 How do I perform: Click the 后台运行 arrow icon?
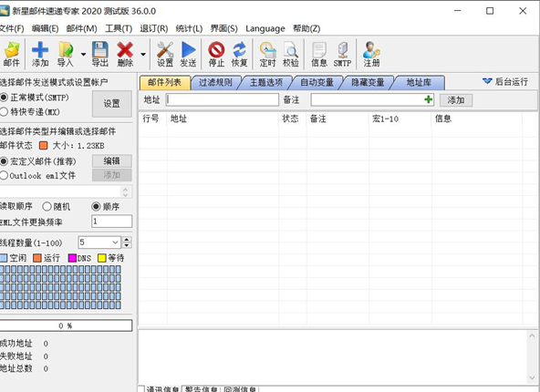tap(487, 81)
